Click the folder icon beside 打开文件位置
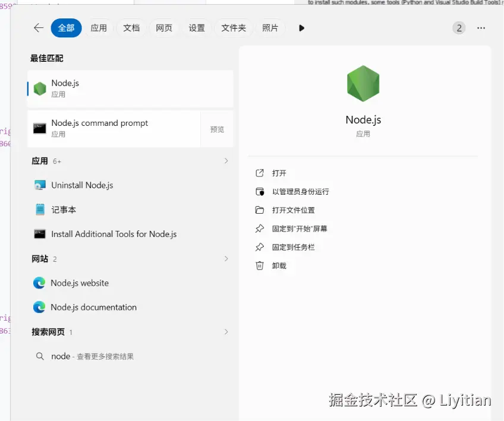504x421 pixels. point(260,210)
